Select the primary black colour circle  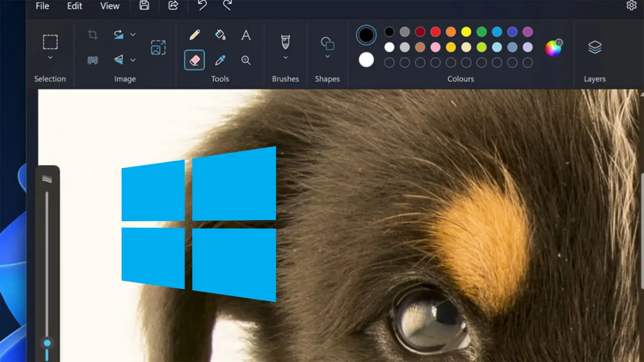366,35
